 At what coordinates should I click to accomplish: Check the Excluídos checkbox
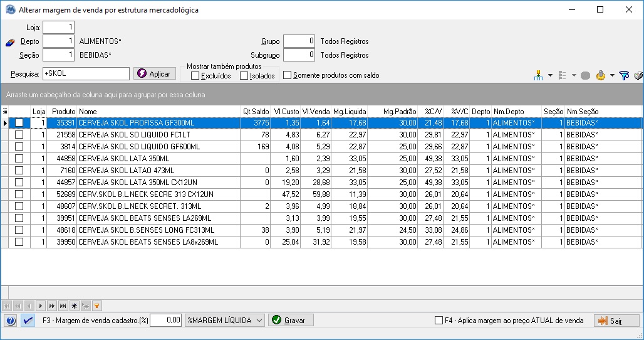point(195,76)
